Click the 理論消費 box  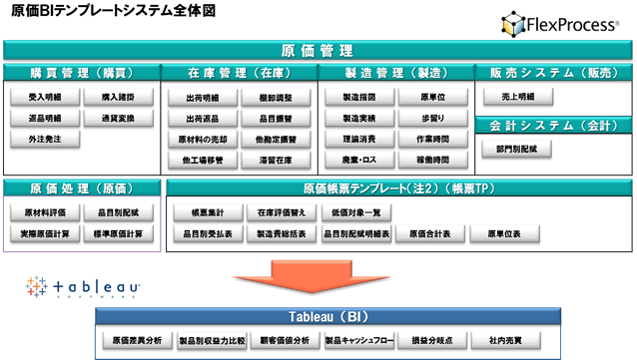pos(359,140)
